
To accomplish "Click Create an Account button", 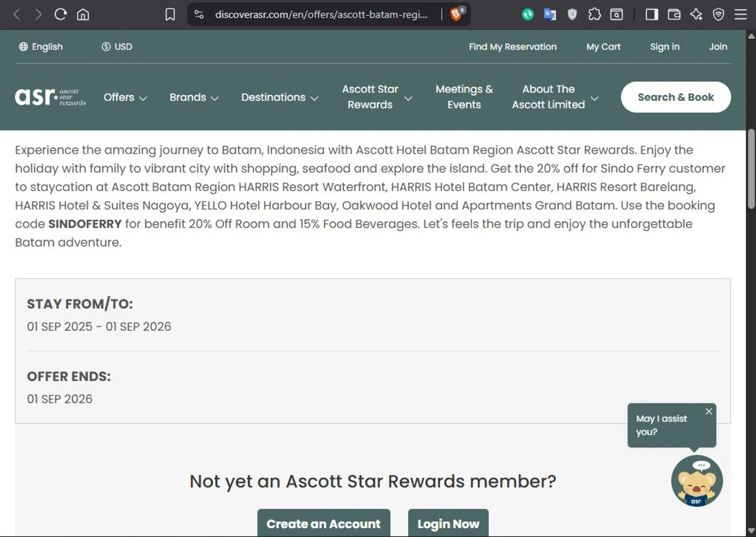I will 324,523.
